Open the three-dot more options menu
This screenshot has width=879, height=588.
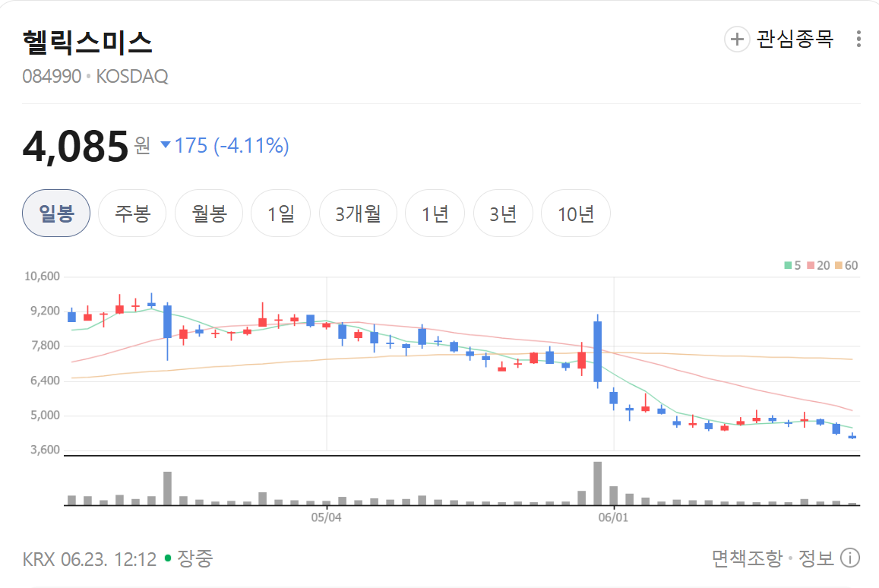click(858, 39)
